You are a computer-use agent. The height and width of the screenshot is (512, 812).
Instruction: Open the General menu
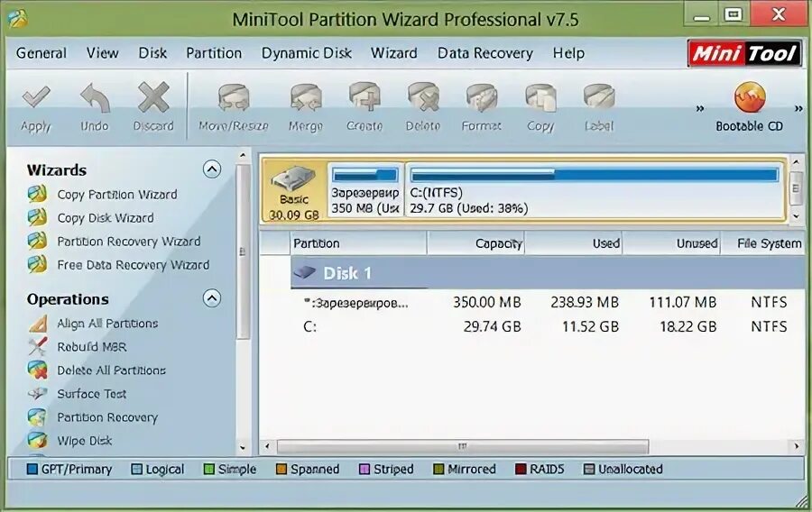42,53
